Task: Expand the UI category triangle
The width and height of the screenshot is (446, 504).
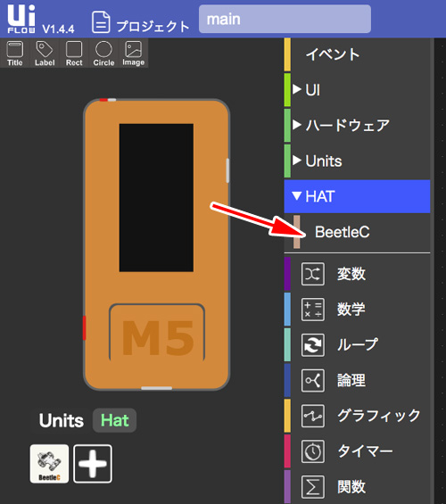Action: (297, 89)
